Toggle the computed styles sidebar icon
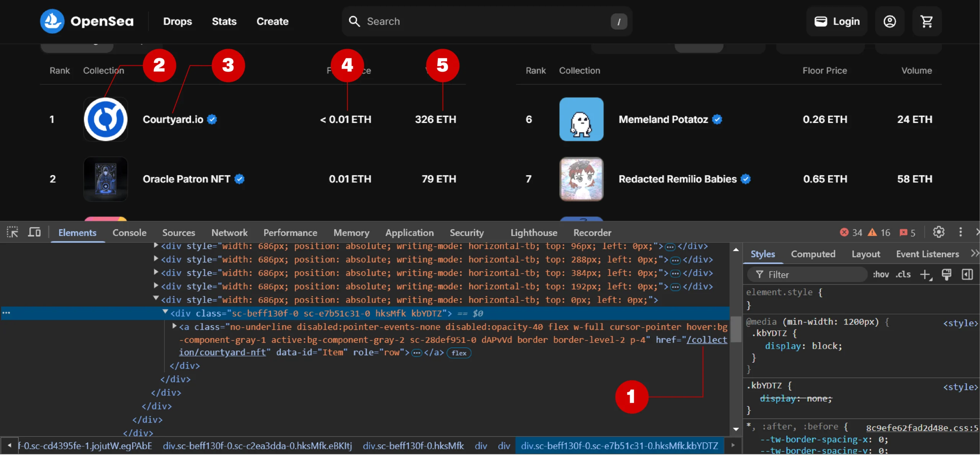980x456 pixels. 967,275
